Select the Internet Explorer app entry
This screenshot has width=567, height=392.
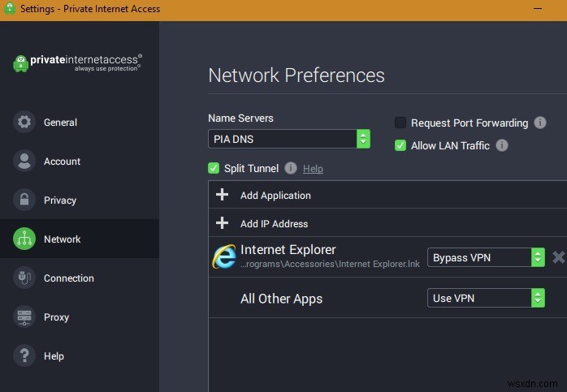pyautogui.click(x=288, y=250)
